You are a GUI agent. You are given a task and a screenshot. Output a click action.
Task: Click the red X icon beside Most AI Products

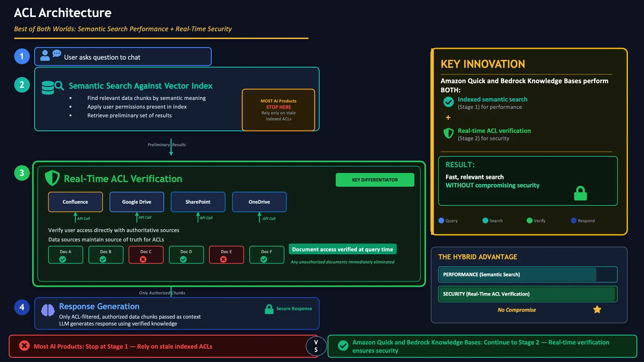[25, 346]
